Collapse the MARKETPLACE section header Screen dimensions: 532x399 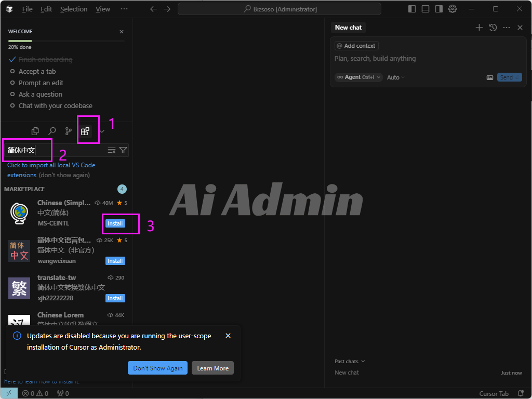[x=65, y=189]
